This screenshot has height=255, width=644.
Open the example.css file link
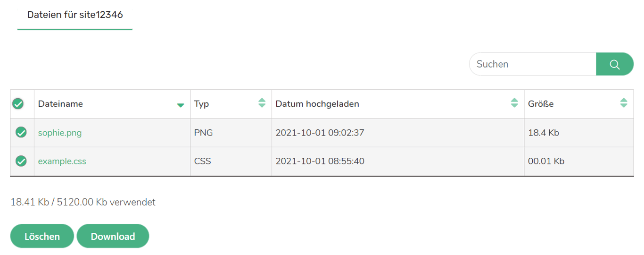(x=62, y=161)
